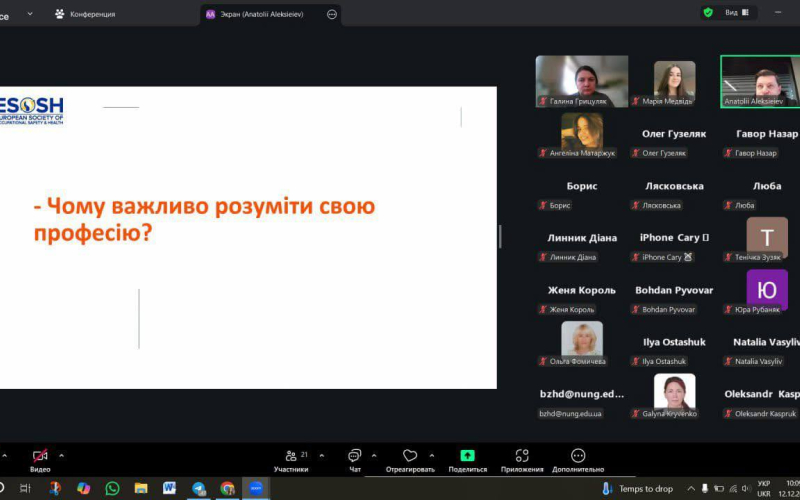Select Anatolii Aleksieiev's video thumbnail

[x=759, y=80]
